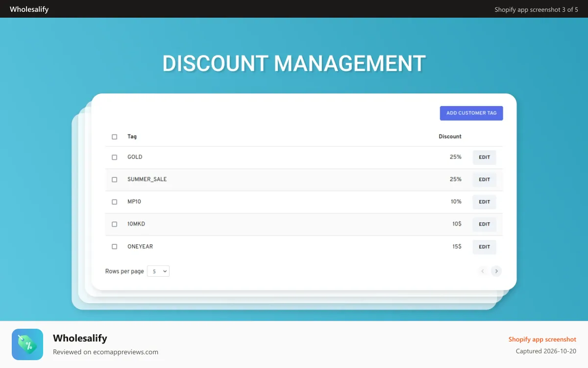
Task: Click the Discount column header
Action: (450, 136)
